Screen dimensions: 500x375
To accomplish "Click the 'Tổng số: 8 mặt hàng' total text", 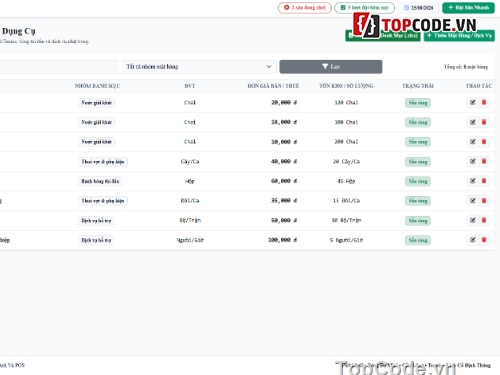I will [466, 67].
